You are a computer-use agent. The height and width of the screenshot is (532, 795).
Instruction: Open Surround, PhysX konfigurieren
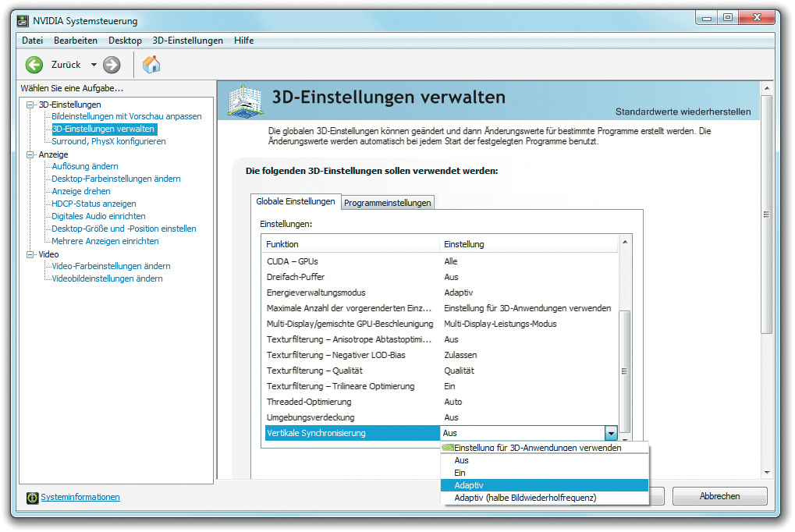[x=108, y=141]
